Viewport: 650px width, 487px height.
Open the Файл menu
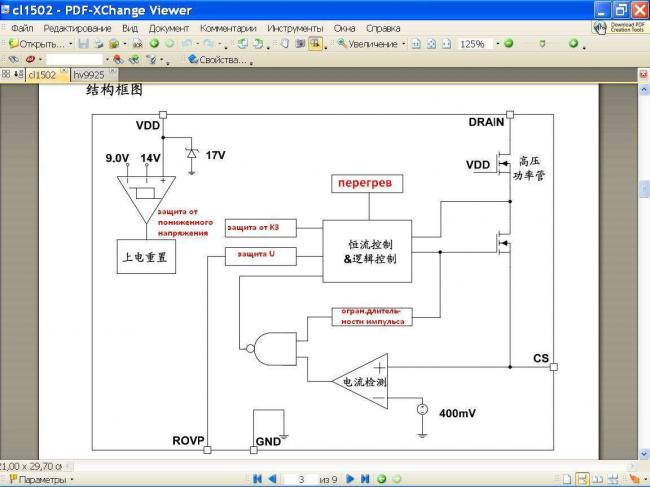tap(22, 28)
